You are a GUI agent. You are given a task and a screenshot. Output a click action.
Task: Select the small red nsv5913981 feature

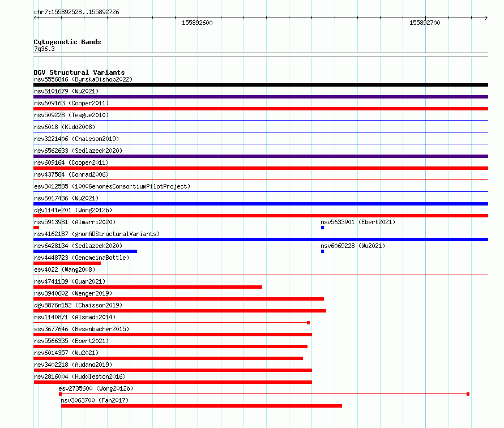click(x=36, y=228)
